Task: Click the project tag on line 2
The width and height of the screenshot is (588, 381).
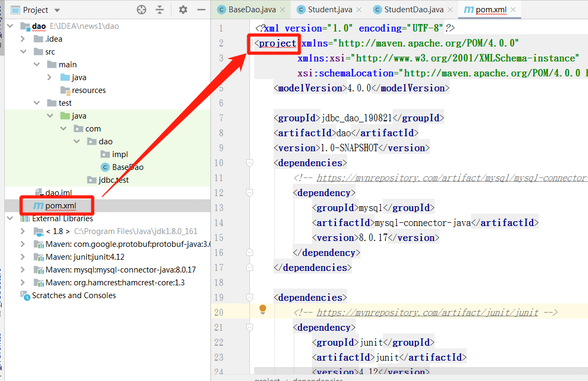Action: tap(278, 43)
